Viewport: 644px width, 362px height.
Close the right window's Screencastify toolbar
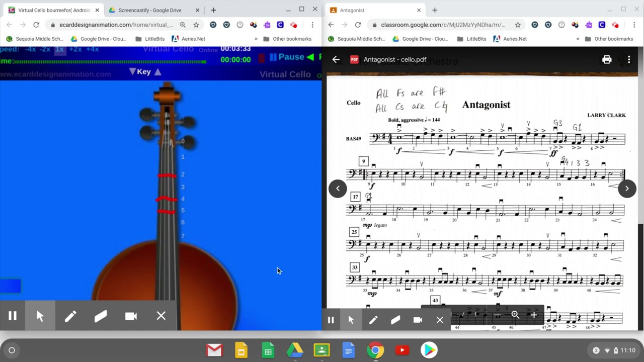(x=440, y=320)
